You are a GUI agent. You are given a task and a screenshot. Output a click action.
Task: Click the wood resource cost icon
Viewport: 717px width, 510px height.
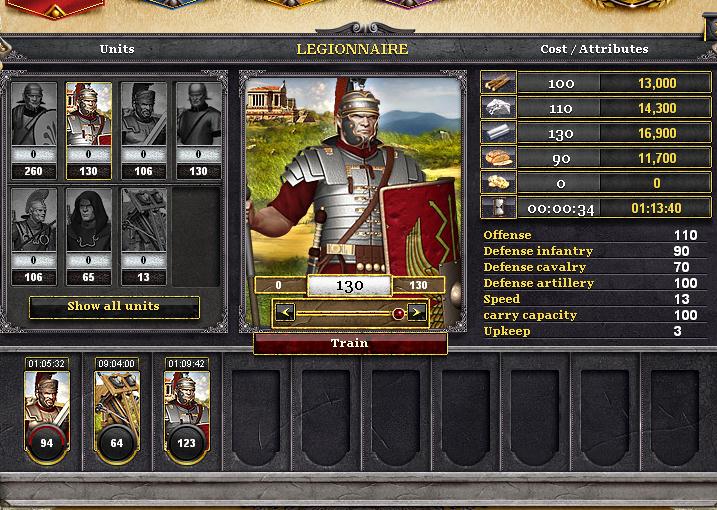pyautogui.click(x=498, y=83)
